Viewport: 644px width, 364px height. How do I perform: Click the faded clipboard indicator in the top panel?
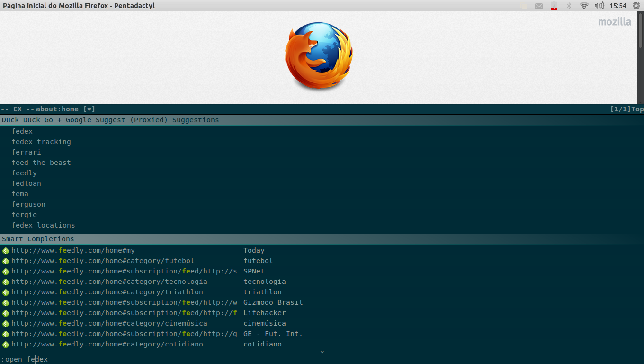point(524,6)
